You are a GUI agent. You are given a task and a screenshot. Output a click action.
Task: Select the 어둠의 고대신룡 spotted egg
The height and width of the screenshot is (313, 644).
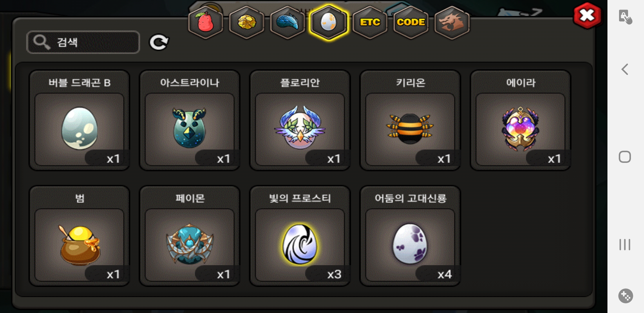coord(410,236)
